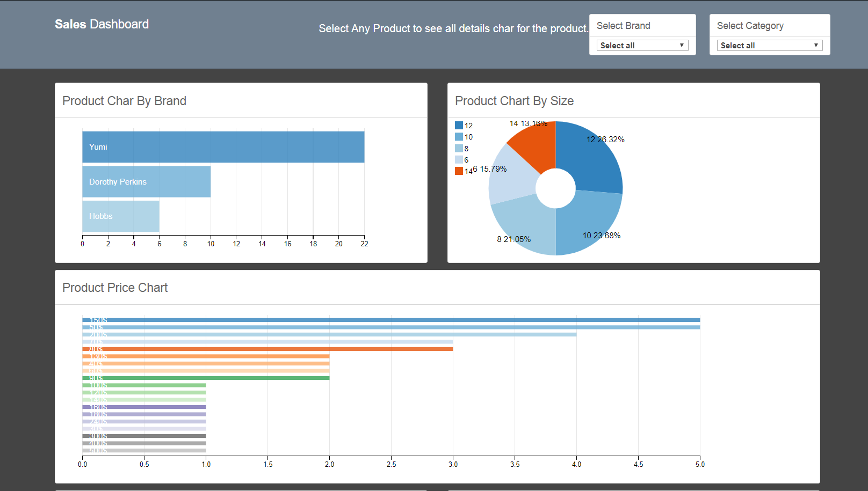Click the Sales Dashboard heading
Viewport: 868px width, 491px height.
[101, 24]
